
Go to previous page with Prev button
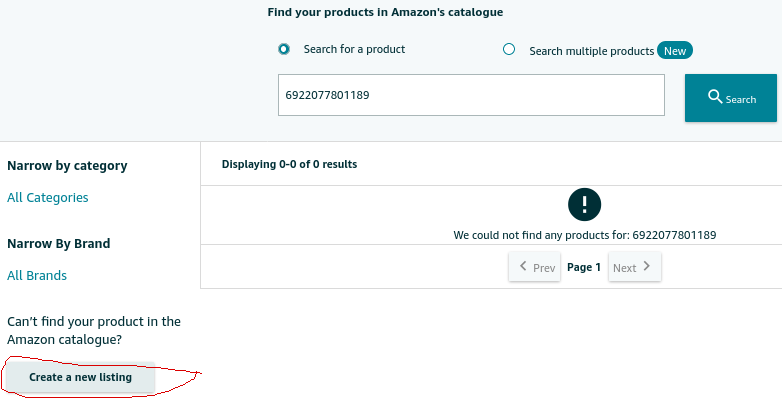click(x=535, y=267)
